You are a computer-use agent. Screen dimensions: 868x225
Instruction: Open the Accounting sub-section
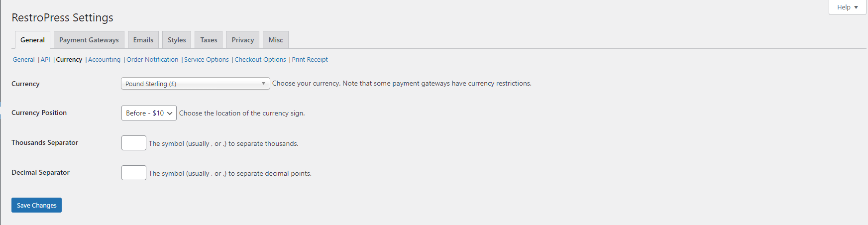tap(104, 60)
